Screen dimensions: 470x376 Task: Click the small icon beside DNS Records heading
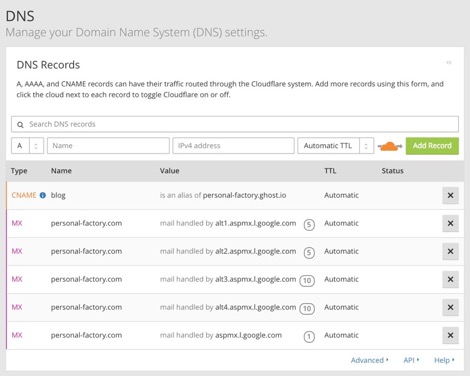coord(449,63)
